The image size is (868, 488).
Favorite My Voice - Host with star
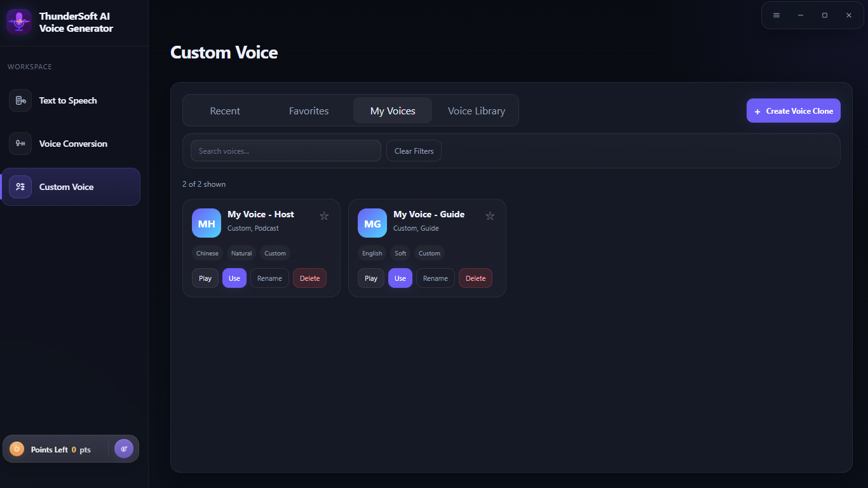pos(324,215)
